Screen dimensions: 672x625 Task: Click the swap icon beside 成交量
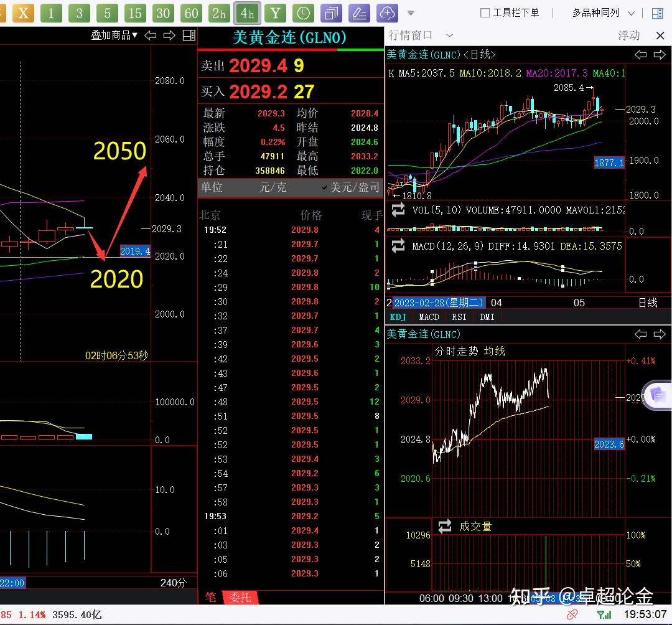click(x=445, y=526)
